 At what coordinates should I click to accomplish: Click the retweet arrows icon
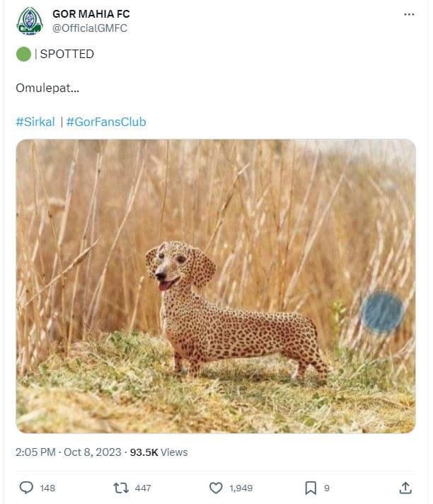(121, 488)
